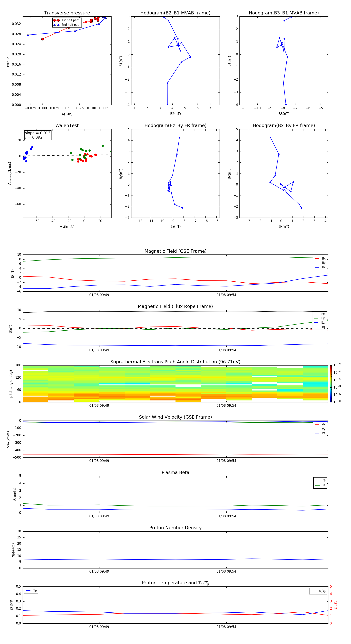Click the 'Transverse pressure' plot title
Screen dimensions: 351x644
(67, 13)
